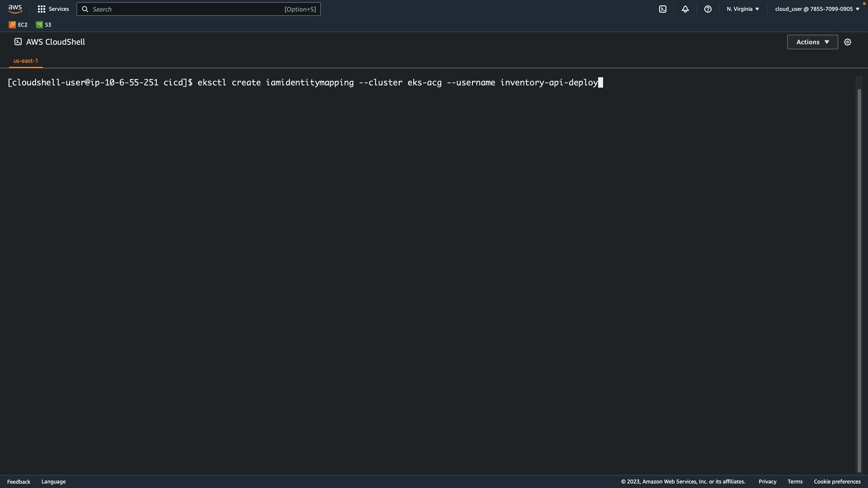Open the Privacy link
The width and height of the screenshot is (868, 488).
pos(767,482)
